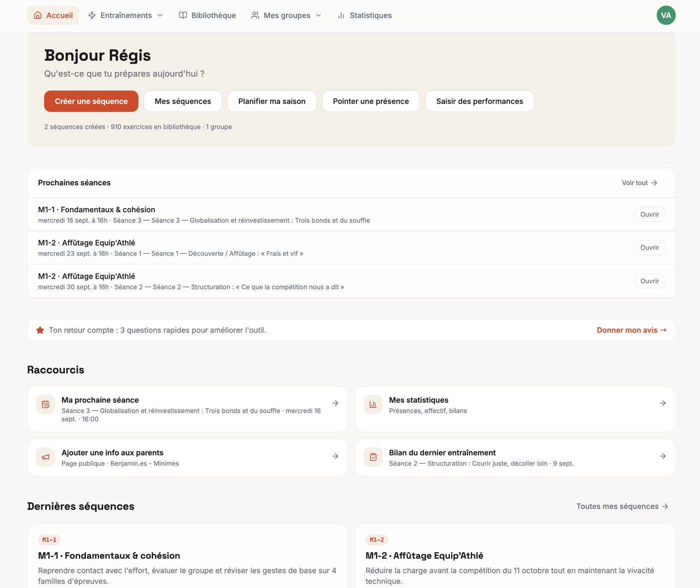The height and width of the screenshot is (588, 700).
Task: Click the people icon beside Mes groupes
Action: point(255,15)
